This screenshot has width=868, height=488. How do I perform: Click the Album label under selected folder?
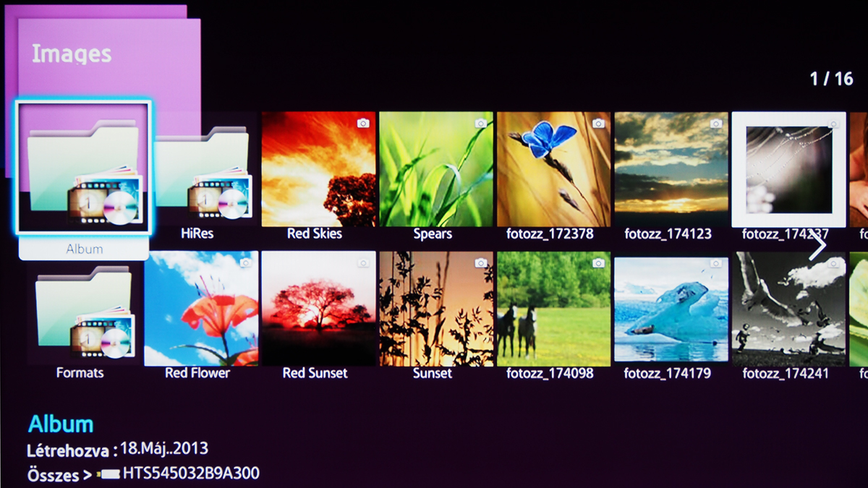(x=84, y=249)
